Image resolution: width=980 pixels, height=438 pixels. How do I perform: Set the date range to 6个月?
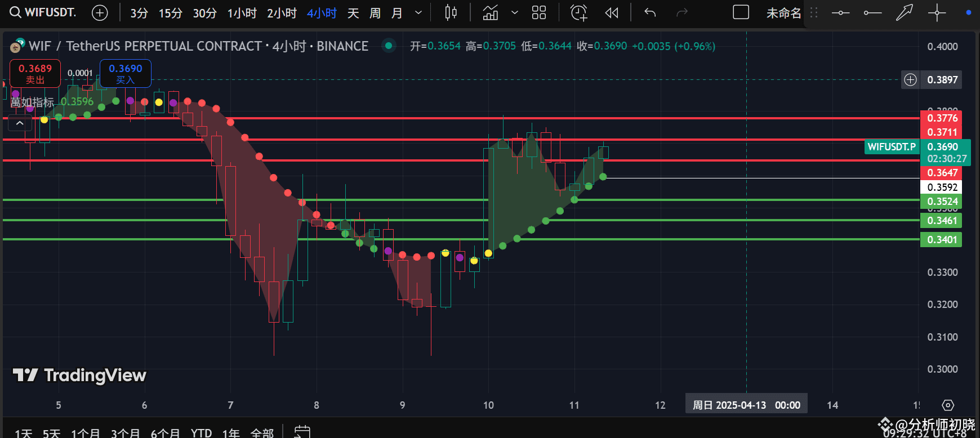click(x=166, y=433)
